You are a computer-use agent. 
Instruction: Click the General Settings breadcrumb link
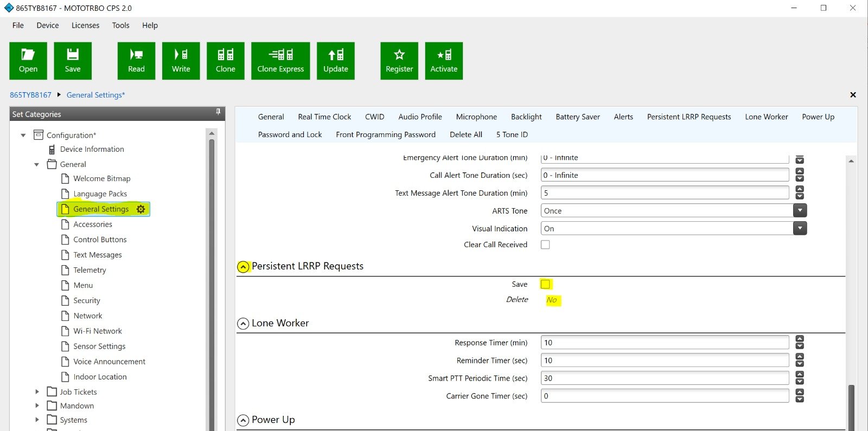point(95,95)
